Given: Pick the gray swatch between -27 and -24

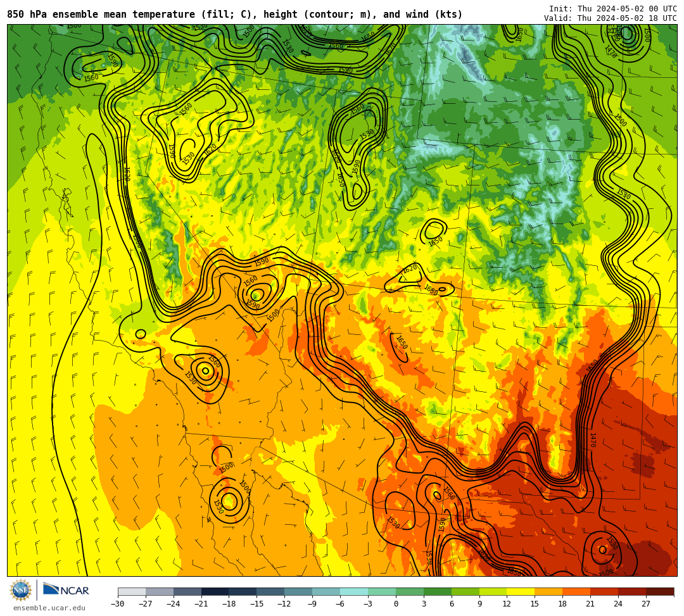Looking at the screenshot, I should pyautogui.click(x=160, y=591).
